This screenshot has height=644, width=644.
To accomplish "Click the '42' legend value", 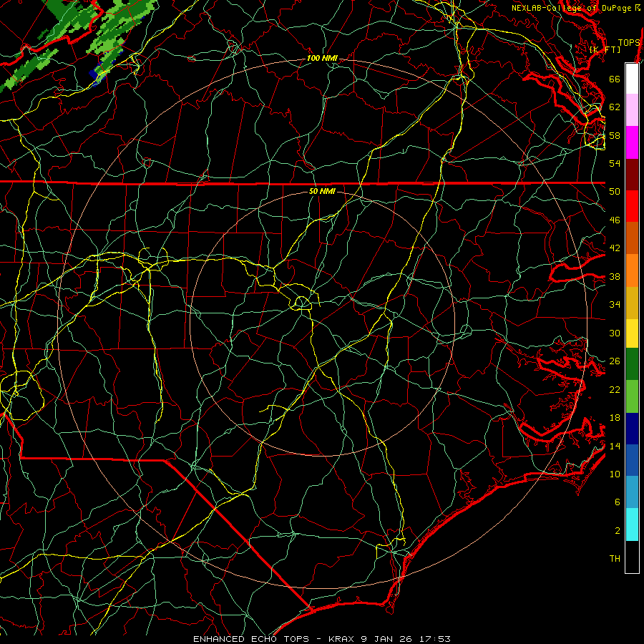I will point(615,248).
